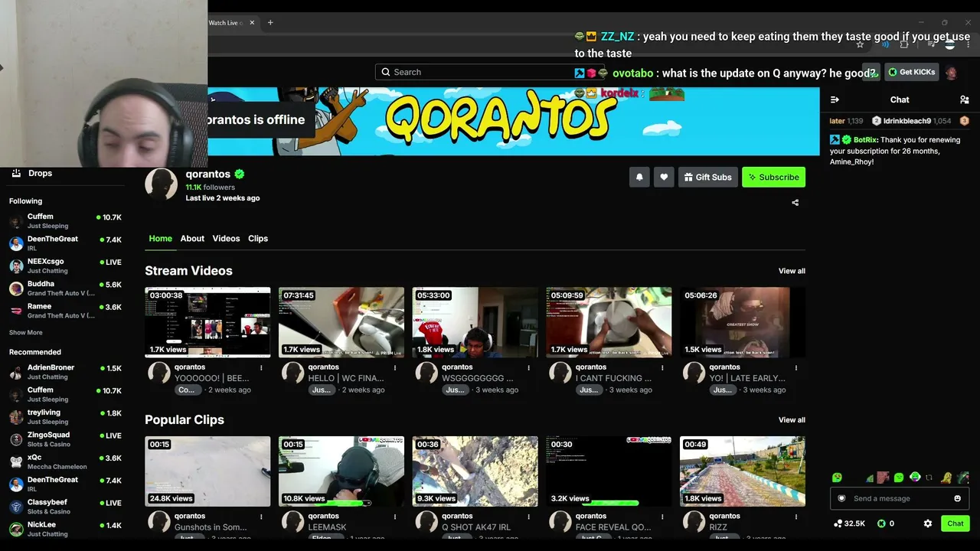Play the 07:31:45 stream video thumbnail
The width and height of the screenshot is (980, 551).
[x=341, y=322]
